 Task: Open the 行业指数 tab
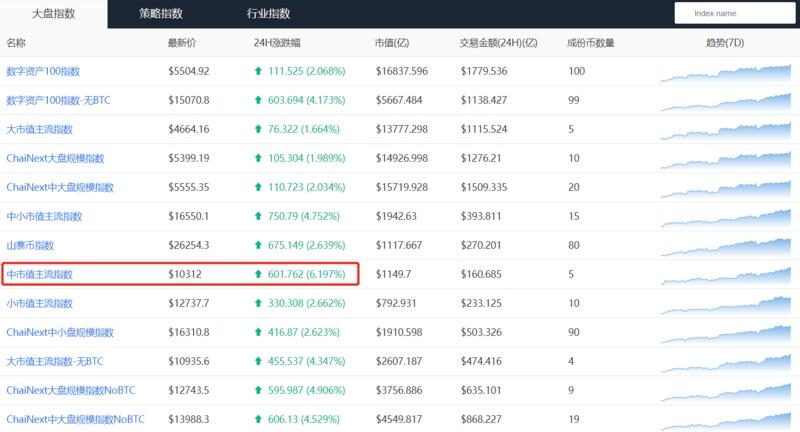tap(268, 14)
